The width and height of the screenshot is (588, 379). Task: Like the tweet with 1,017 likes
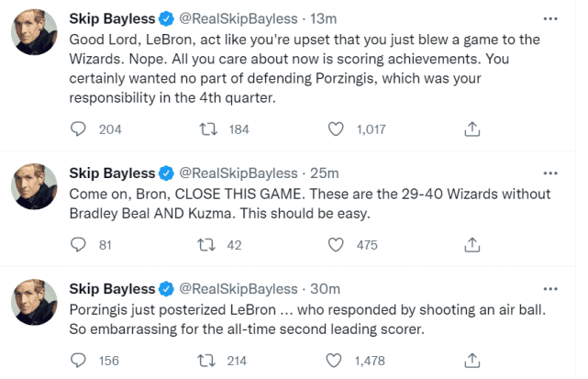pyautogui.click(x=336, y=129)
